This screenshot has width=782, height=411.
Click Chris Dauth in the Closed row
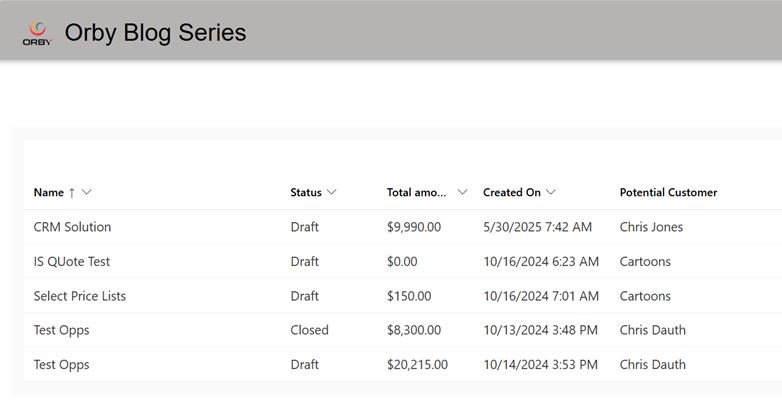point(653,330)
